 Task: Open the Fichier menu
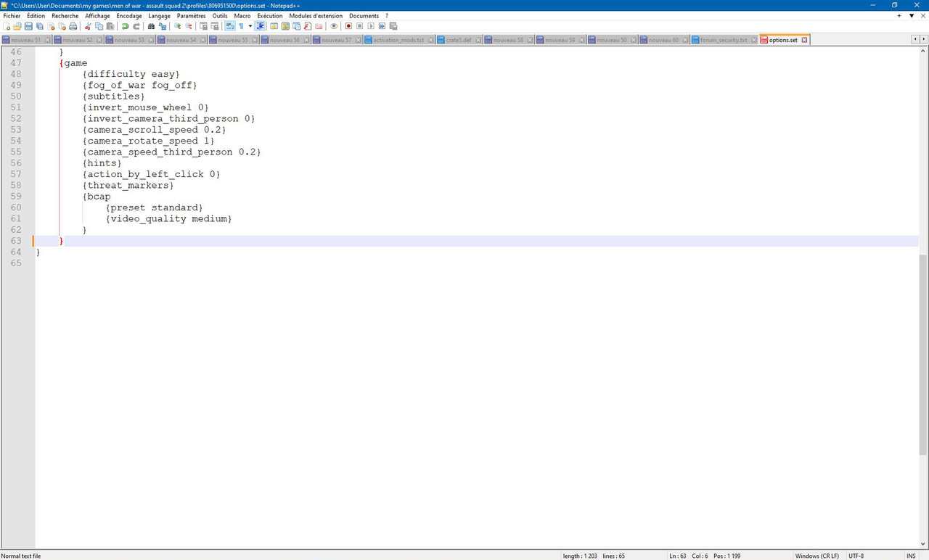(x=12, y=15)
